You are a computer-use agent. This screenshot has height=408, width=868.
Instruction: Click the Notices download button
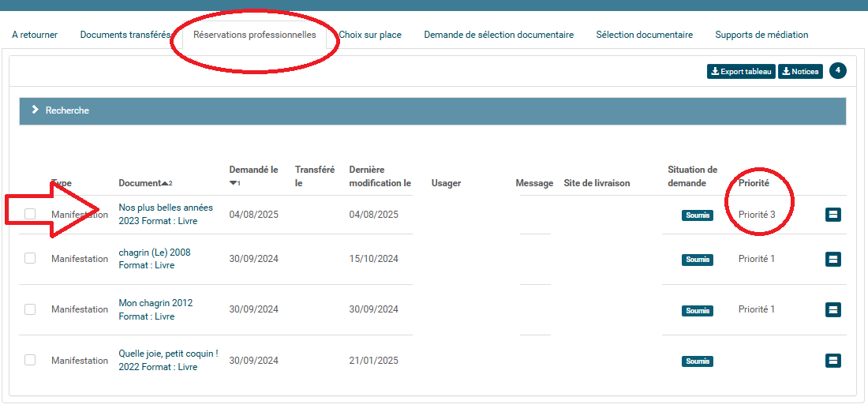click(800, 72)
